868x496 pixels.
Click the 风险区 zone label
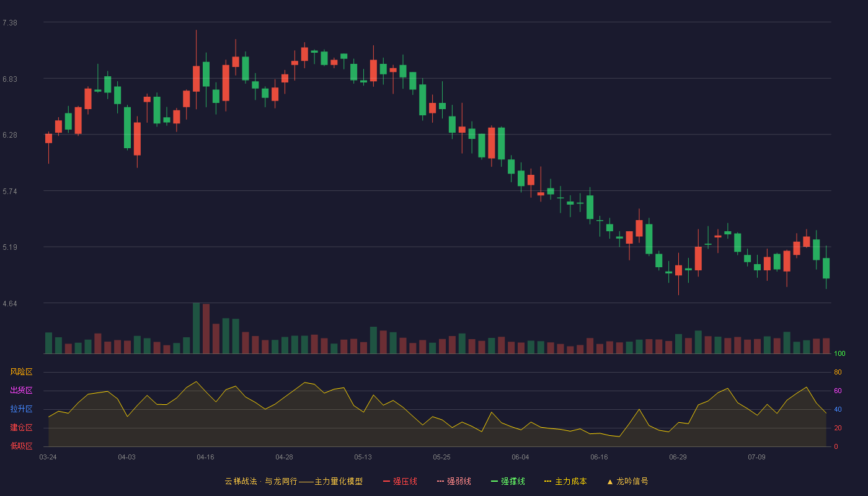pos(22,372)
